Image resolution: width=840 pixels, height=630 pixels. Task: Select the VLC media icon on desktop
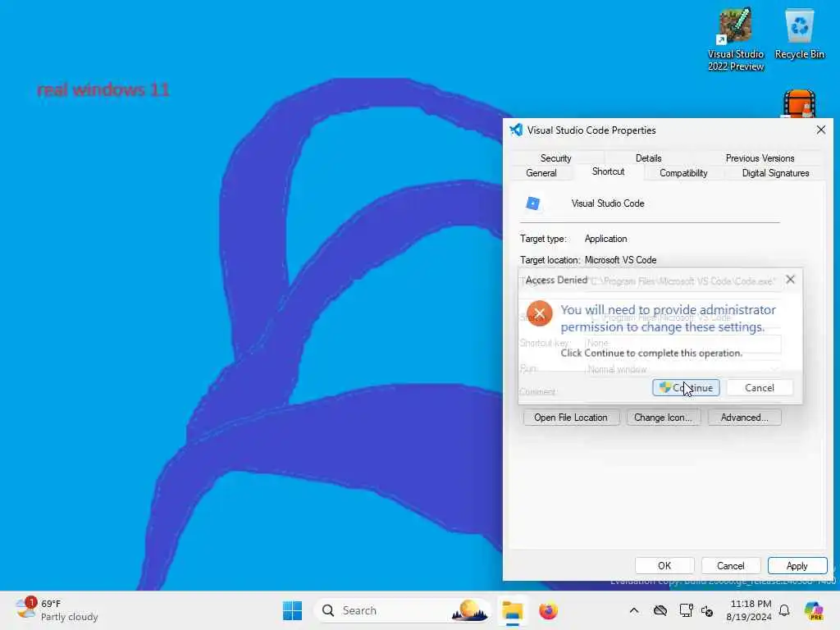[799, 104]
